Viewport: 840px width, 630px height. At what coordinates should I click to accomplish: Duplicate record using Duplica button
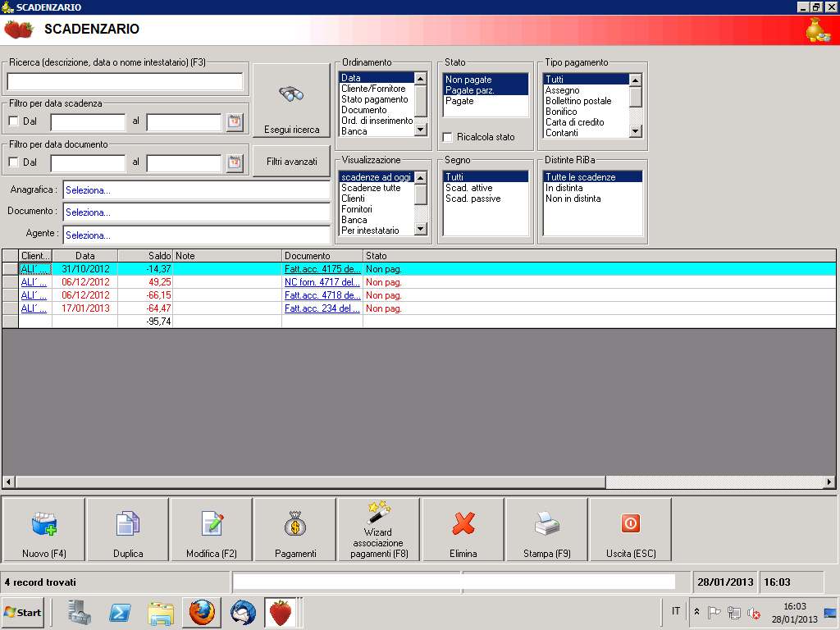pos(128,529)
